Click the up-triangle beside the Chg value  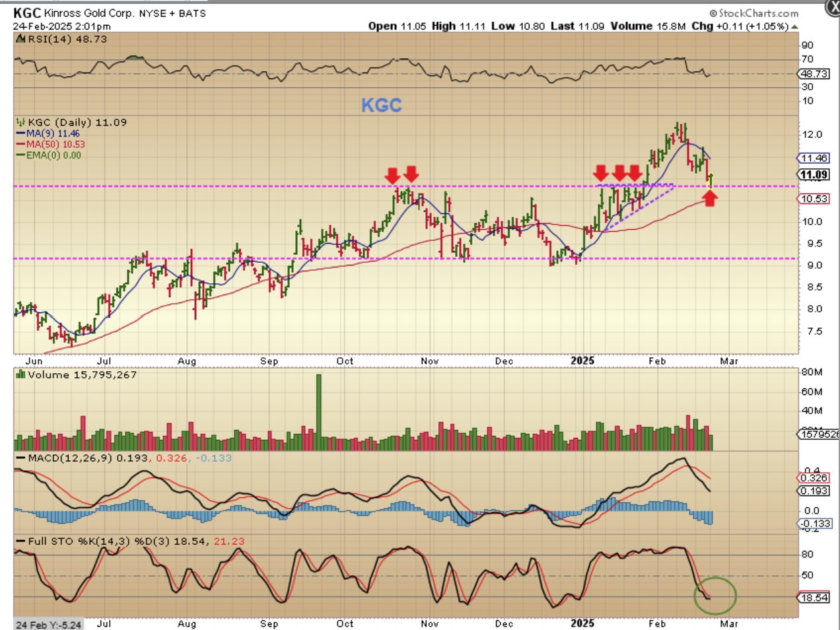click(x=794, y=26)
